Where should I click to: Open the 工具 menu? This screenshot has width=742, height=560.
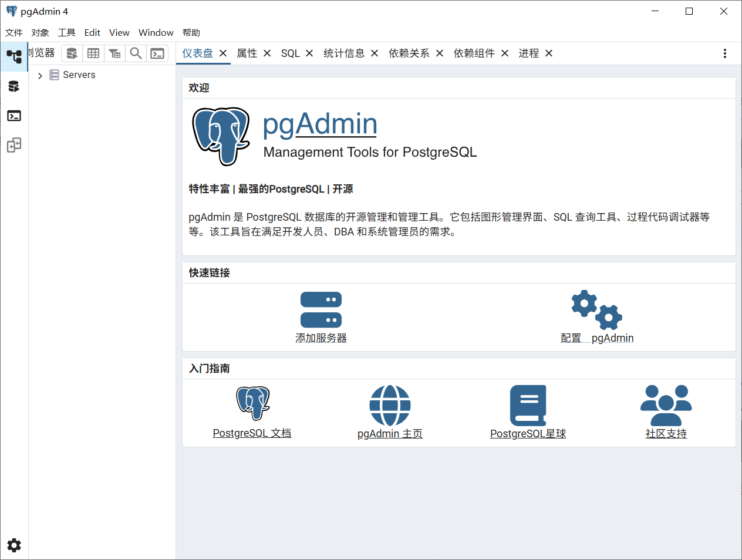point(66,33)
